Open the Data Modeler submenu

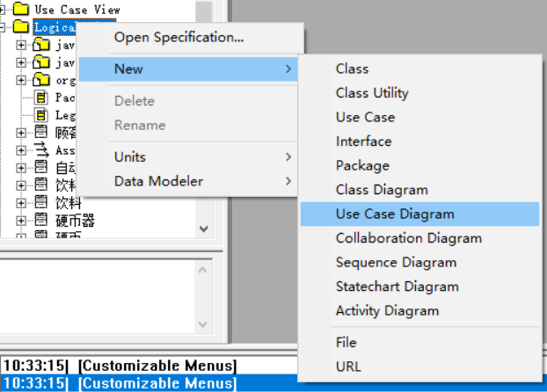(x=158, y=181)
